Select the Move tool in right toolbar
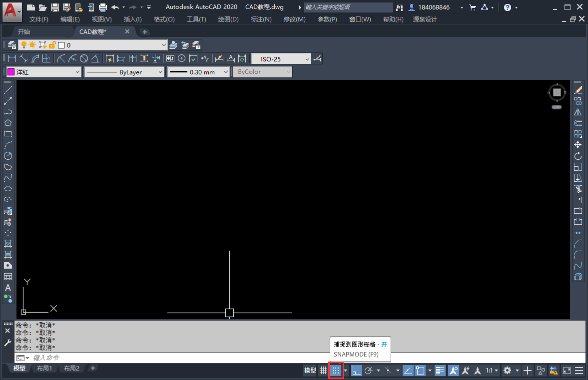Viewport: 588px width, 380px height. coord(578,144)
